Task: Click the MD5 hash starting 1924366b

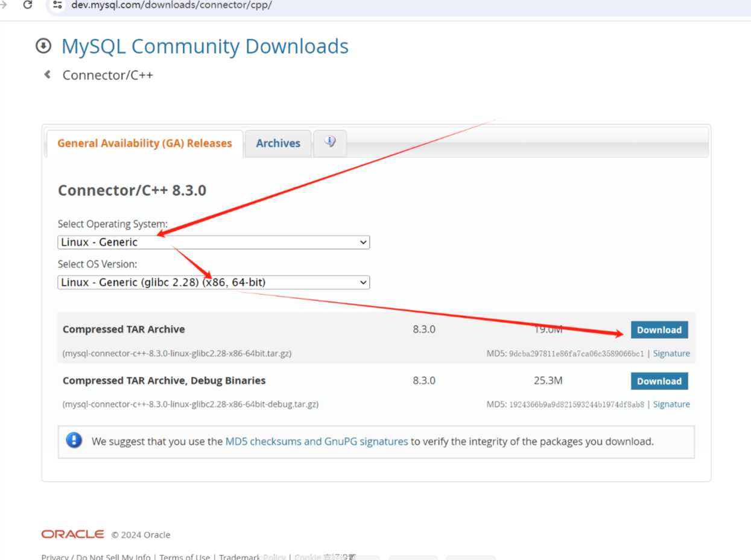Action: coord(577,404)
